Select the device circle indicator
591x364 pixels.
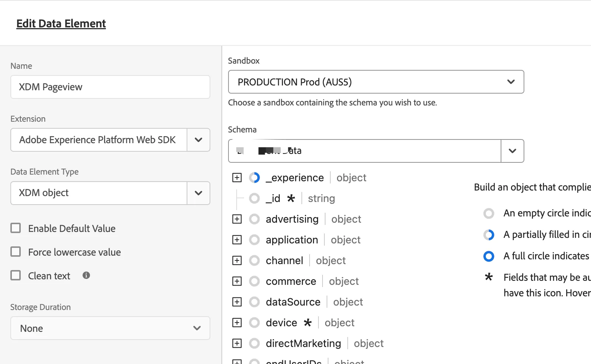(254, 323)
